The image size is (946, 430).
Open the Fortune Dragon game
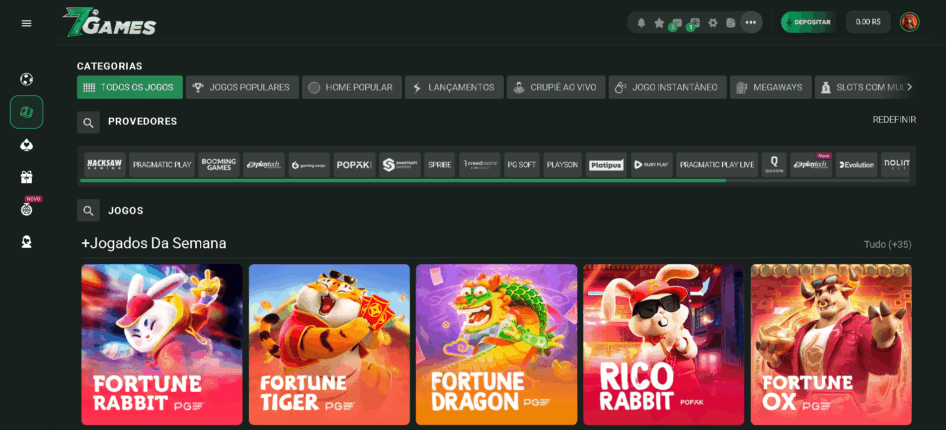tap(497, 344)
